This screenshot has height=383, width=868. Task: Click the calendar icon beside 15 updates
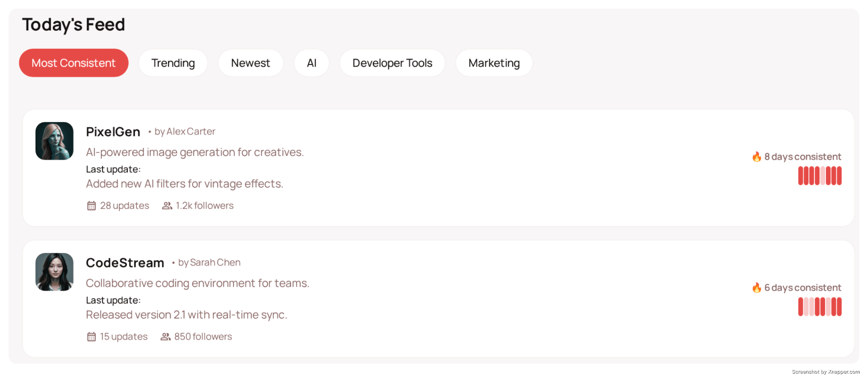click(x=91, y=336)
